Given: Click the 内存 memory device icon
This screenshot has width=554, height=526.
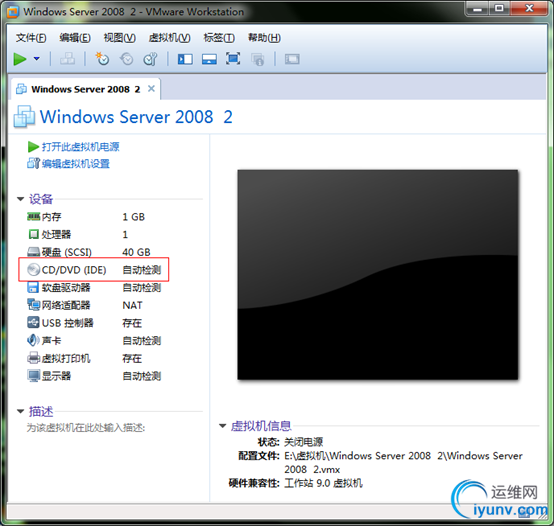Looking at the screenshot, I should click(34, 216).
